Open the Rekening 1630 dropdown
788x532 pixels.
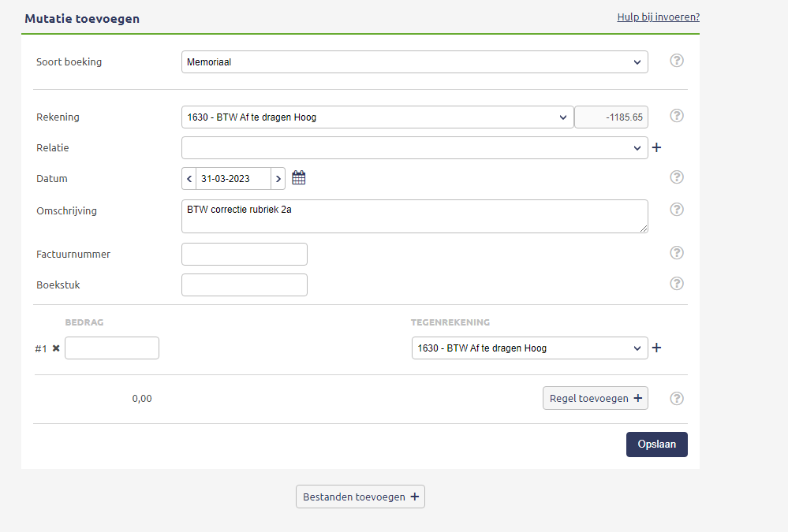377,117
